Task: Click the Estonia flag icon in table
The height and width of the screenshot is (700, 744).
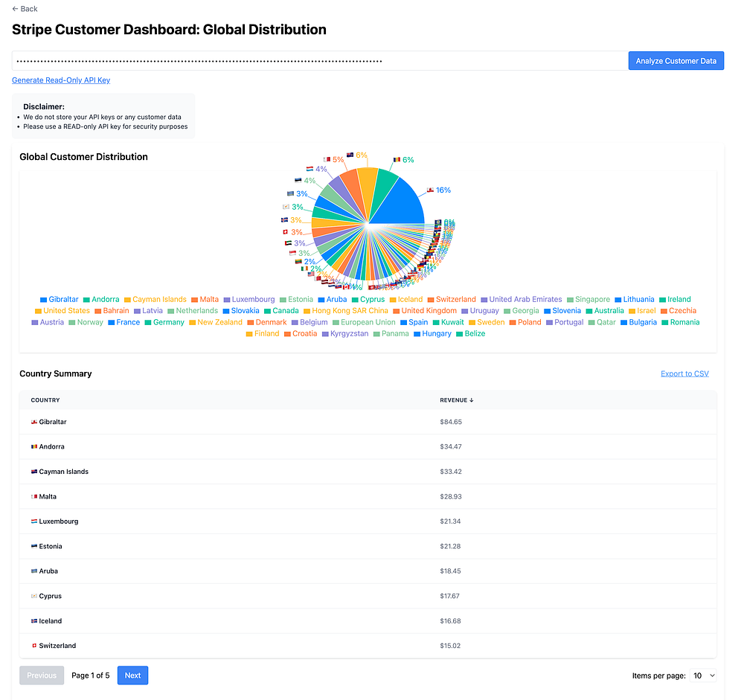Action: [x=34, y=546]
